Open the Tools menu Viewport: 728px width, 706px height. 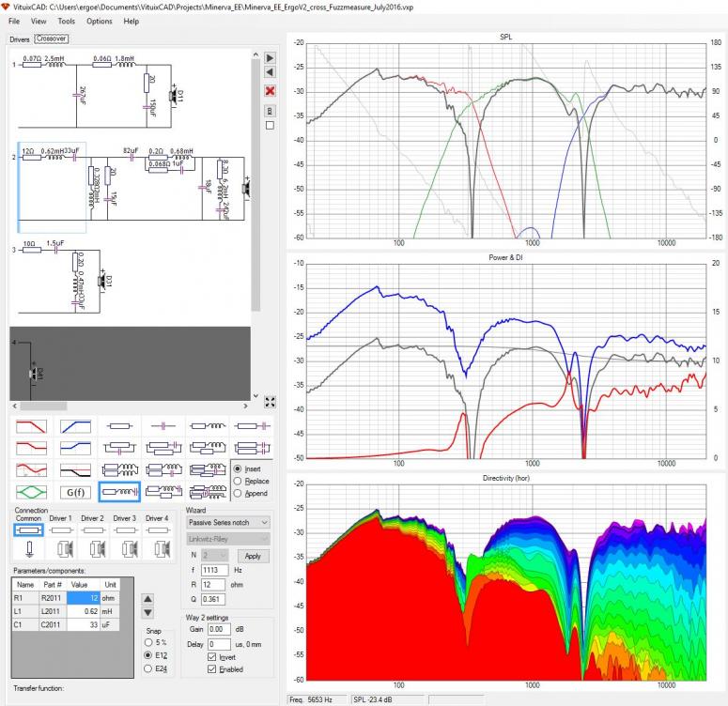(66, 22)
